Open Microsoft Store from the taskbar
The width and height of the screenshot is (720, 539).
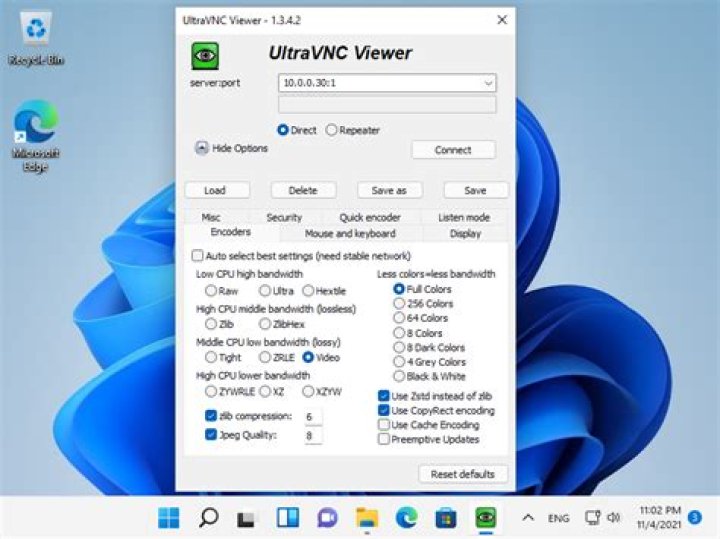[446, 517]
